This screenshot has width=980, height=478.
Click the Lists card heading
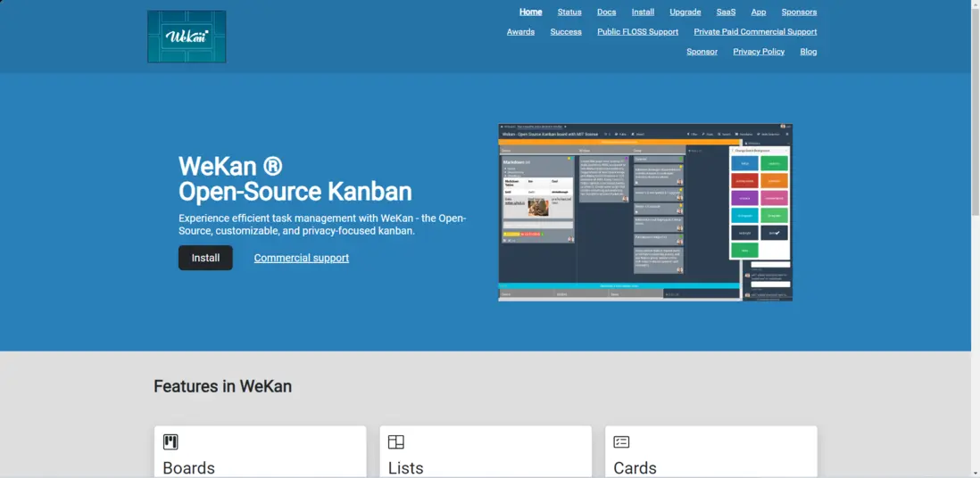[x=405, y=468]
